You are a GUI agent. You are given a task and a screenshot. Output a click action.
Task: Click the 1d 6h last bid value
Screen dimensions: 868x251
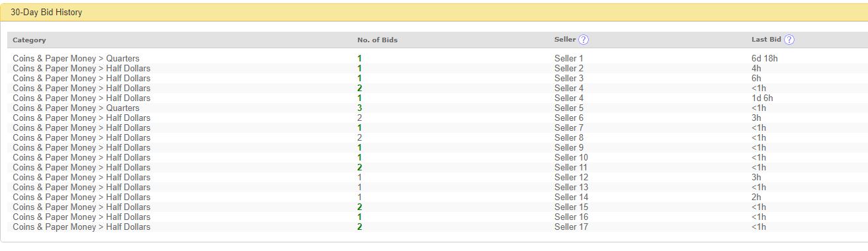point(762,98)
